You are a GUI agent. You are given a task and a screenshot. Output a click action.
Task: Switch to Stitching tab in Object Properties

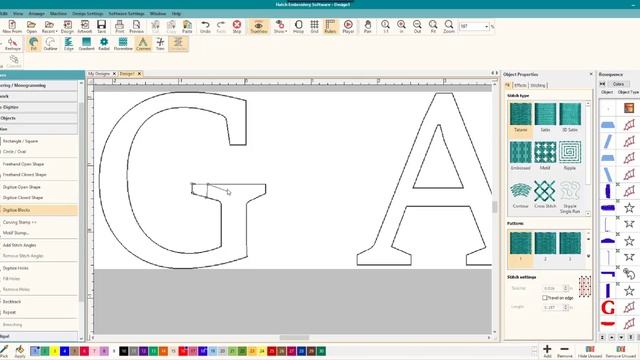click(538, 85)
